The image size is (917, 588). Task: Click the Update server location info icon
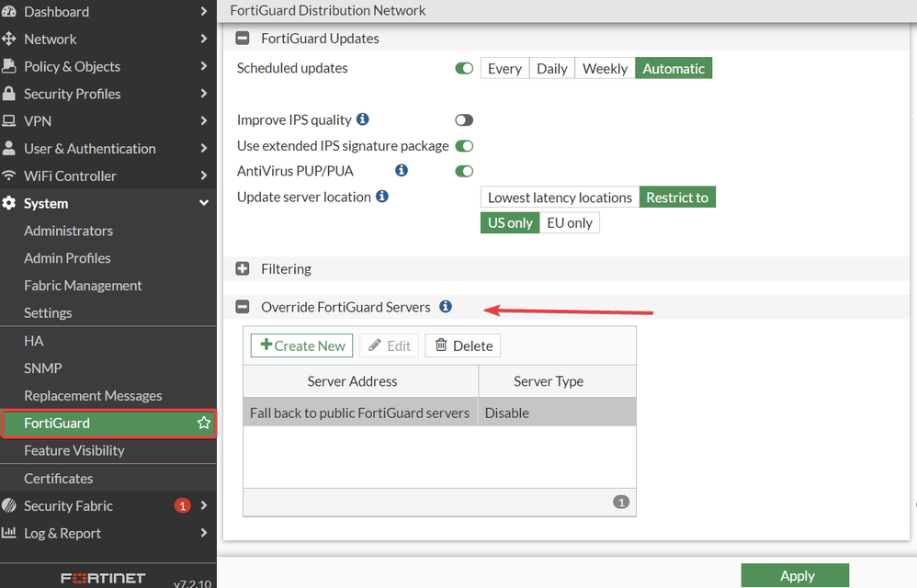(382, 196)
